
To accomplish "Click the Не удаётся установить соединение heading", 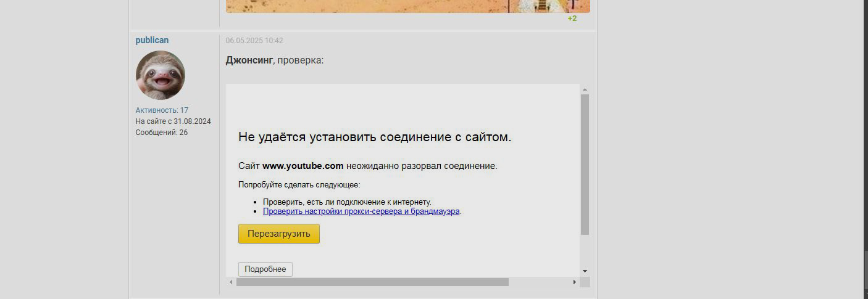I will coord(375,137).
